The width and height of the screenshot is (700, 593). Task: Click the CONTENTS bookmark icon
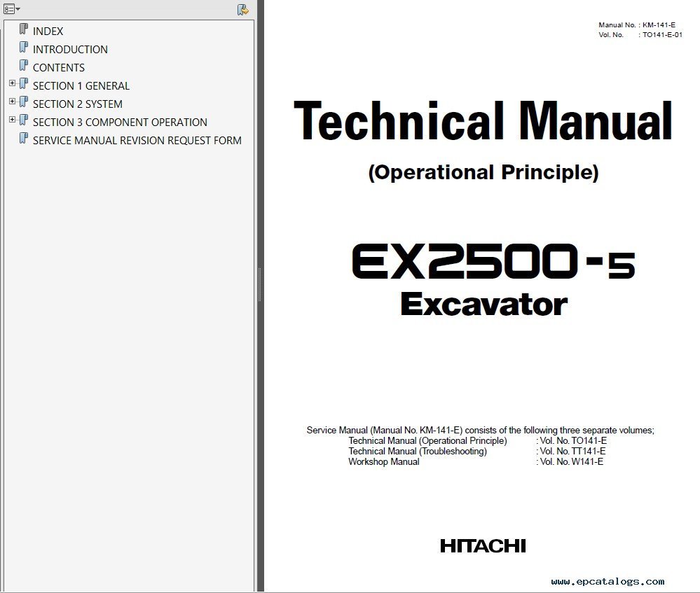(24, 66)
